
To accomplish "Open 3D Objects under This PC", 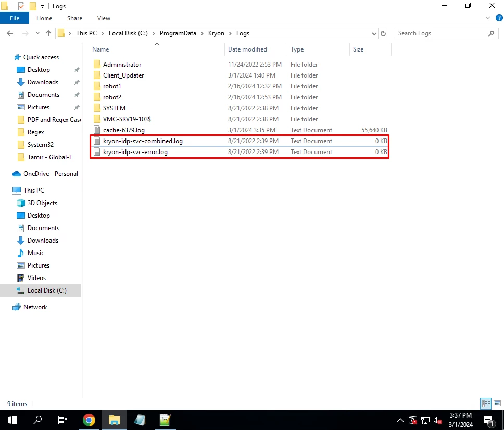I will (42, 203).
